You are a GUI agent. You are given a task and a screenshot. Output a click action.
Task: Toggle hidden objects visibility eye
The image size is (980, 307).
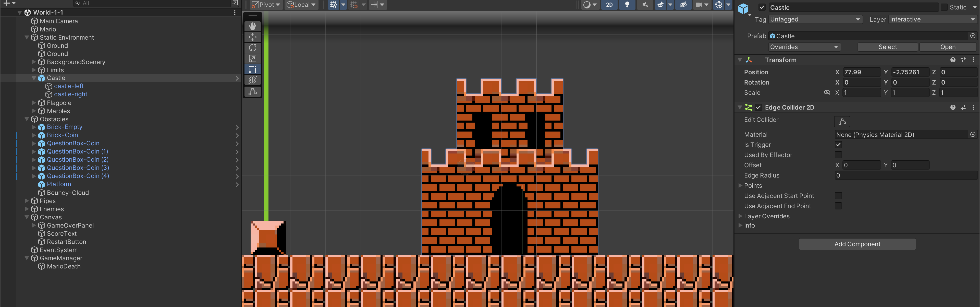tap(684, 5)
